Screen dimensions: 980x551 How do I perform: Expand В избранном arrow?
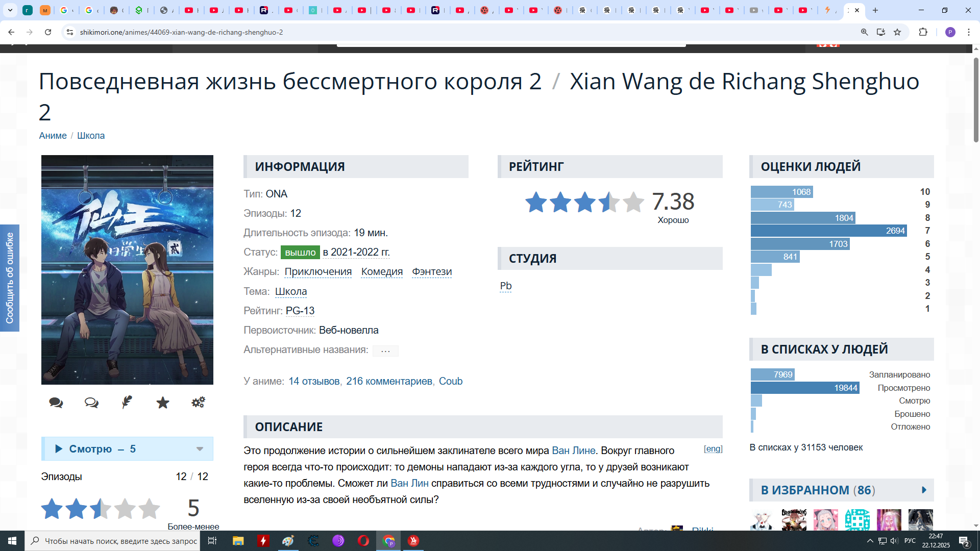pos(924,490)
